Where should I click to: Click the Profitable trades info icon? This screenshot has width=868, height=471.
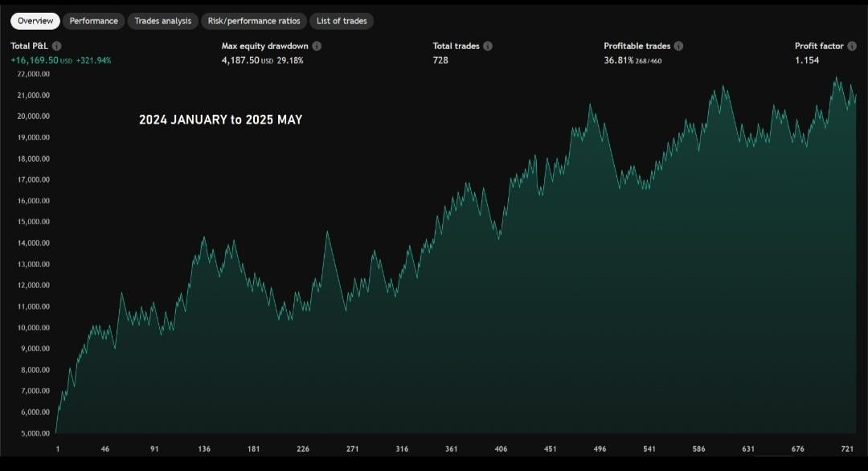pos(678,47)
